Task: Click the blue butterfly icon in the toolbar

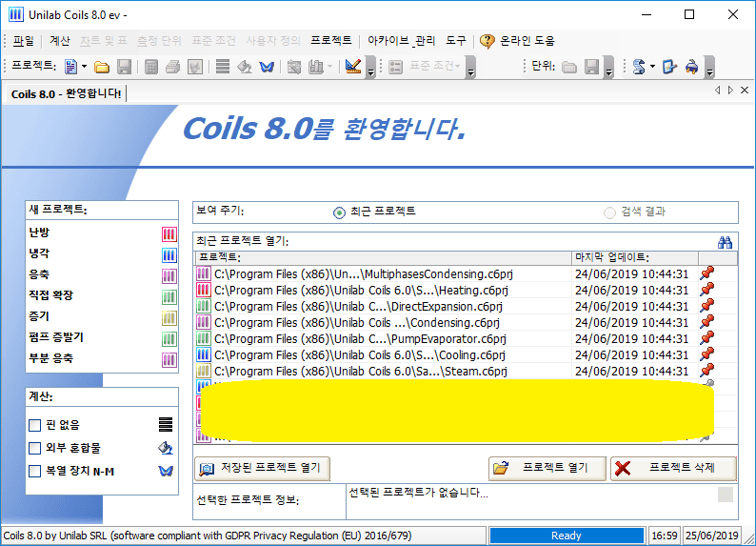Action: pos(268,67)
